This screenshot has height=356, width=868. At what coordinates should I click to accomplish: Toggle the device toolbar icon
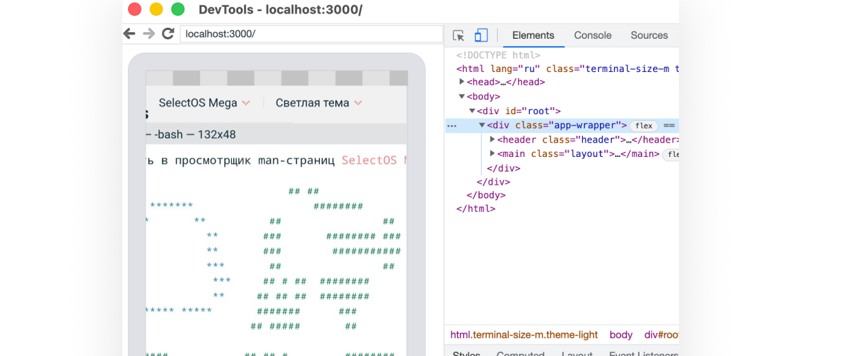[x=481, y=35]
